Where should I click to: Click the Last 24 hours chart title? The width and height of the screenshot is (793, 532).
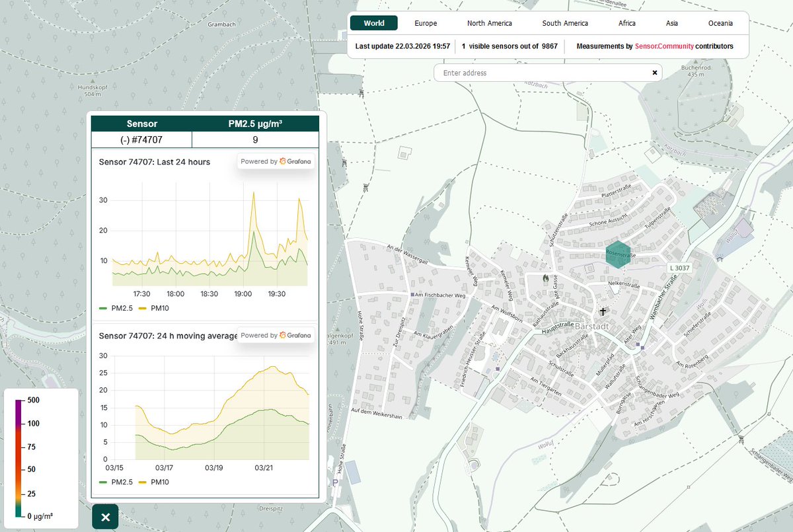click(155, 161)
